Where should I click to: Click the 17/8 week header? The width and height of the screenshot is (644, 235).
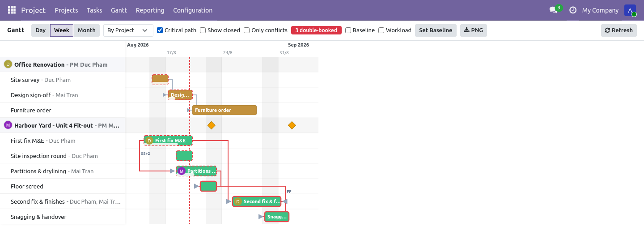tap(171, 53)
